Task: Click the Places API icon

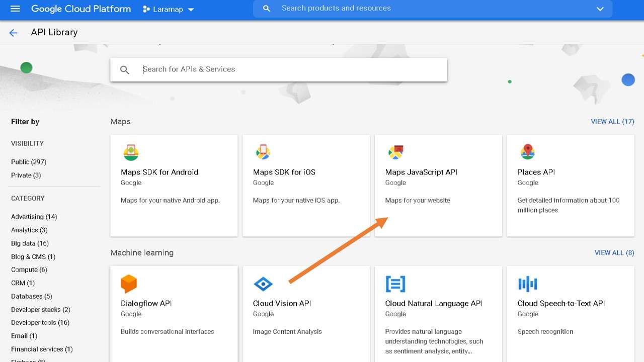Action: (528, 152)
